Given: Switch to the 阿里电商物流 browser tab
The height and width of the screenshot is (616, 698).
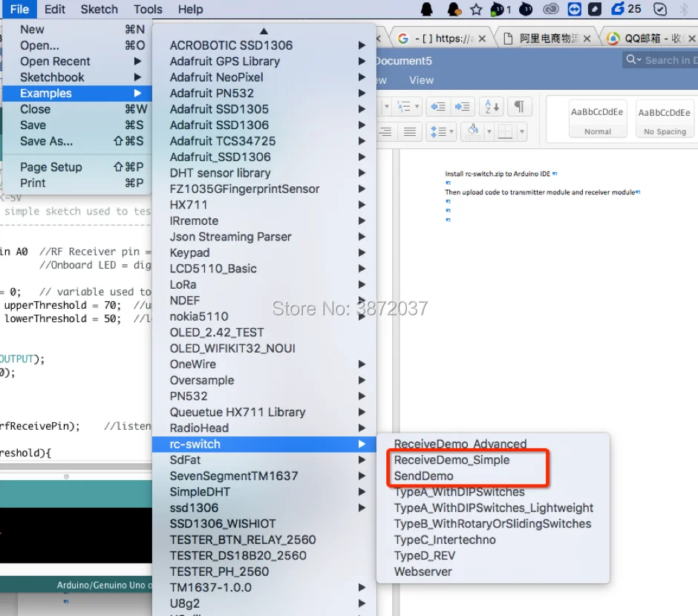Looking at the screenshot, I should (x=549, y=39).
